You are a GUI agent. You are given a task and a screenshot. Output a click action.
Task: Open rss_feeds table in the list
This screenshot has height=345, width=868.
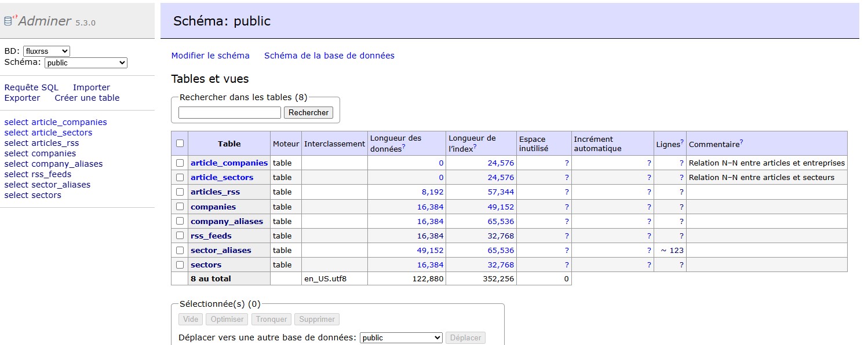pyautogui.click(x=211, y=236)
